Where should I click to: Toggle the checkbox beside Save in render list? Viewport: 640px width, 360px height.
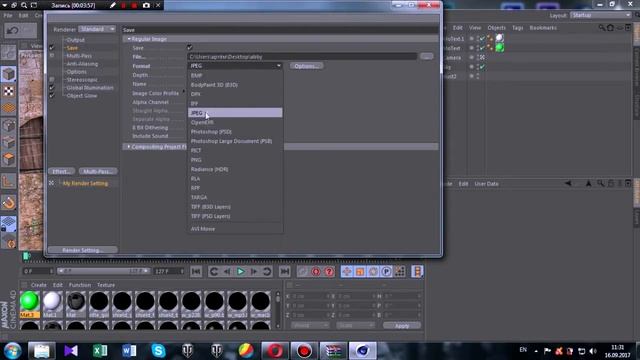pos(52,47)
